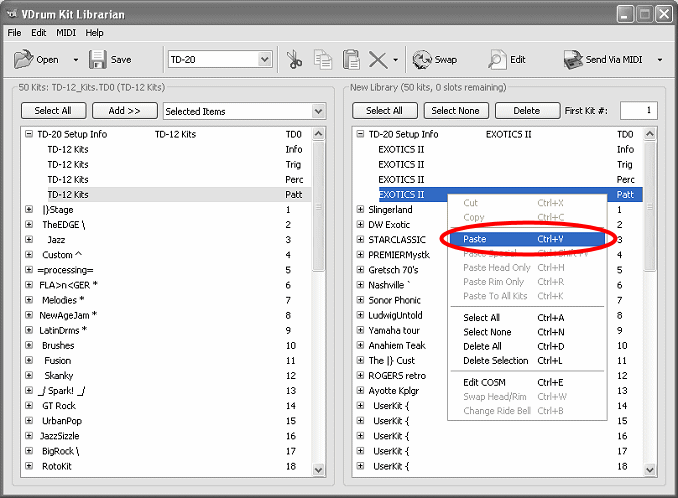Screen dimensions: 678x498
Task: Click the Open folder icon
Action: (x=23, y=60)
